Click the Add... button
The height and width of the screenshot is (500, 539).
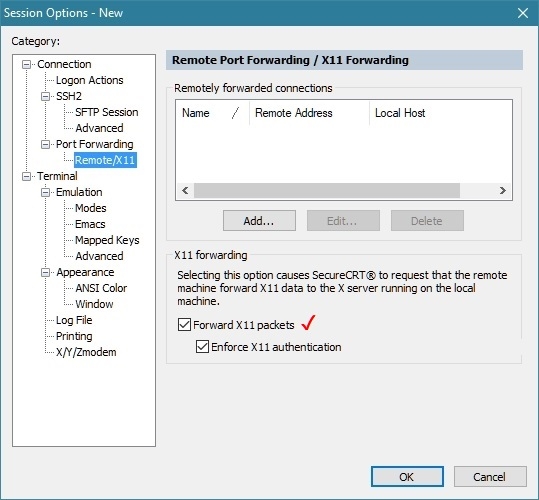click(259, 221)
